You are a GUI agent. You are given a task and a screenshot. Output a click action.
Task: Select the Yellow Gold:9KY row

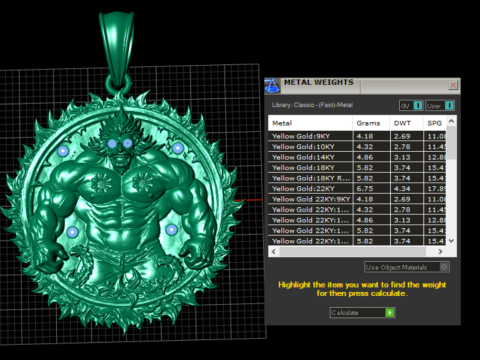point(357,136)
